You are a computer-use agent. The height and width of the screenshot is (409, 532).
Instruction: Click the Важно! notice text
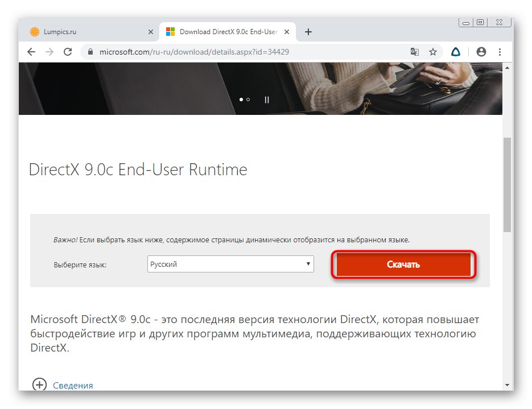point(232,240)
